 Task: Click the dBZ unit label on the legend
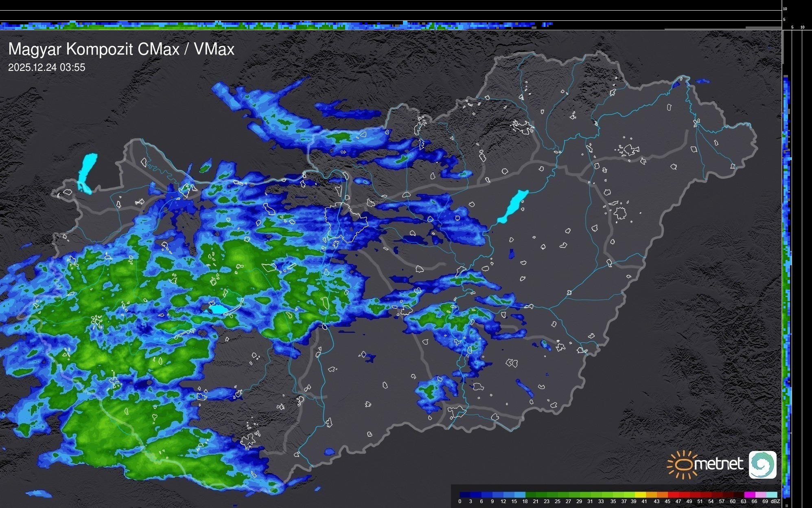775,501
